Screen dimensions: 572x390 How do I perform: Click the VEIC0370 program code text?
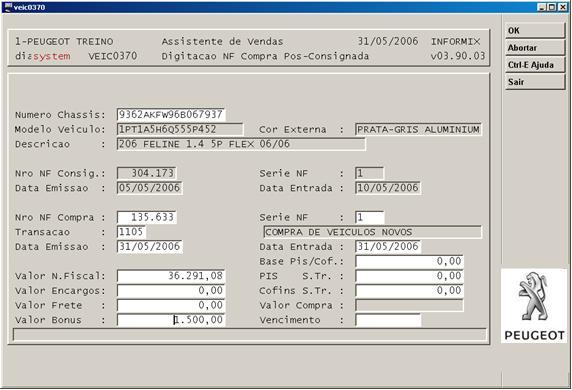[x=113, y=56]
